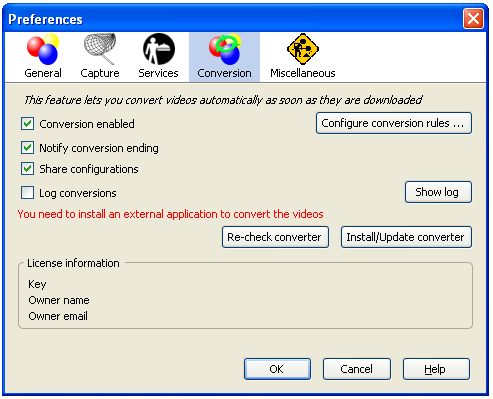Select the Capture net icon

tap(100, 49)
